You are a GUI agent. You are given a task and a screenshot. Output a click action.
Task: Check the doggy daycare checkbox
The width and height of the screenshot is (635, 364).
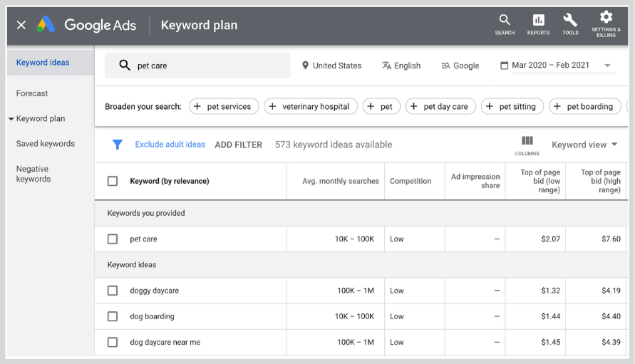[113, 291]
